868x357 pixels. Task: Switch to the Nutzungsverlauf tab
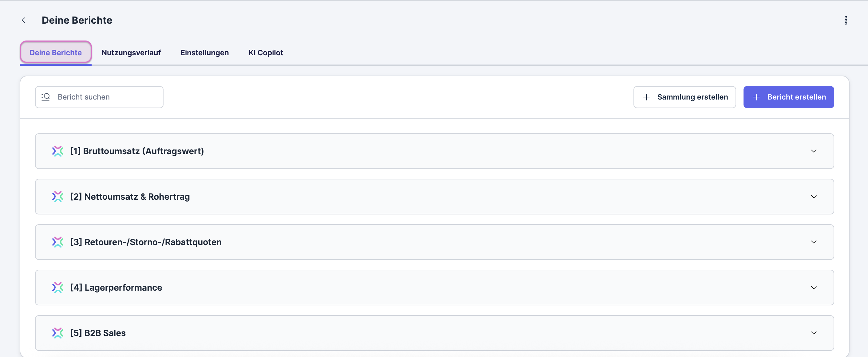pos(131,53)
